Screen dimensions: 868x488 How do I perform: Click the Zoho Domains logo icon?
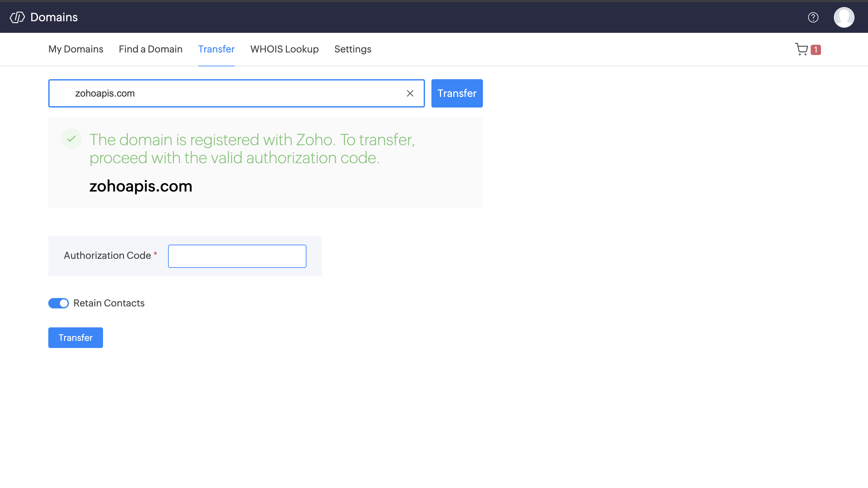pos(17,17)
